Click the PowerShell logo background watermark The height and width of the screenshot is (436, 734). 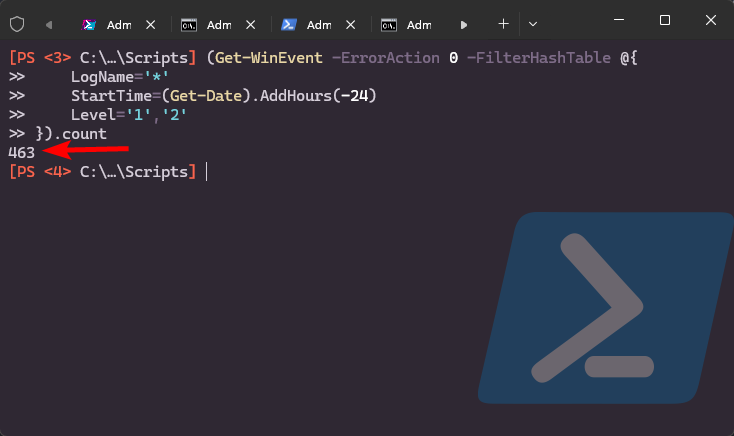pyautogui.click(x=606, y=308)
